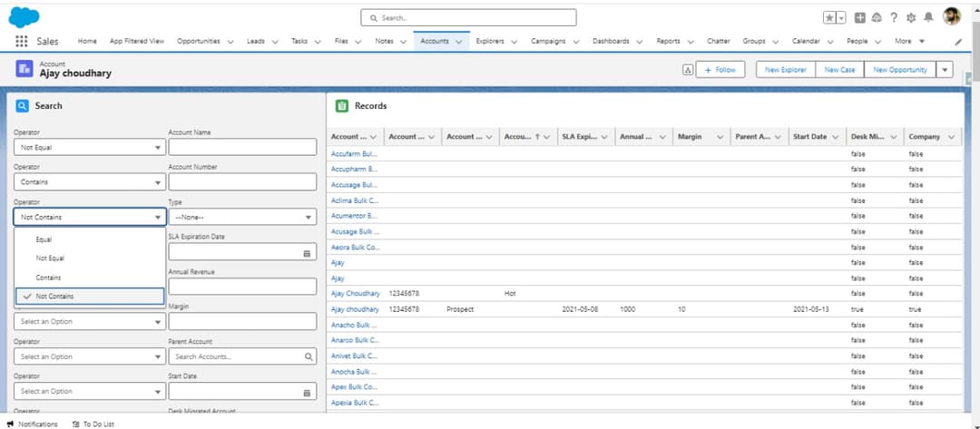Screen dimensions: 980x429
Task: Click the Salesforce cloud logo
Action: (24, 17)
